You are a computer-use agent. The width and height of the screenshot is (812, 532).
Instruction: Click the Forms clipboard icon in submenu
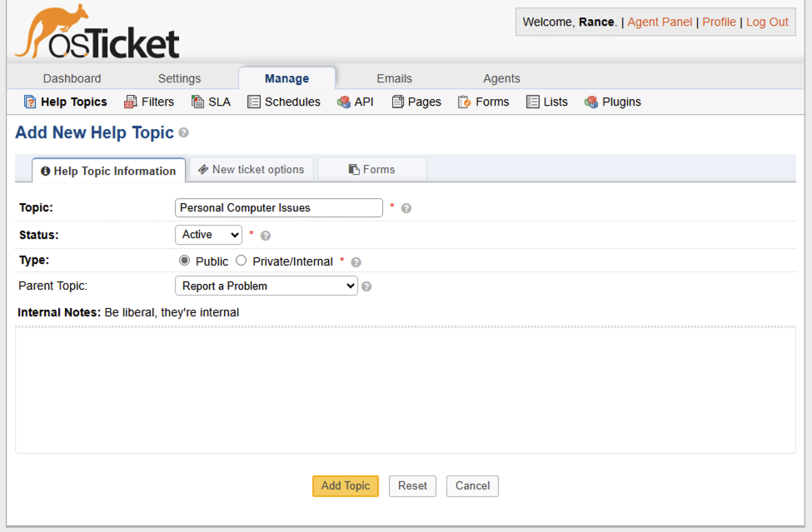click(464, 102)
